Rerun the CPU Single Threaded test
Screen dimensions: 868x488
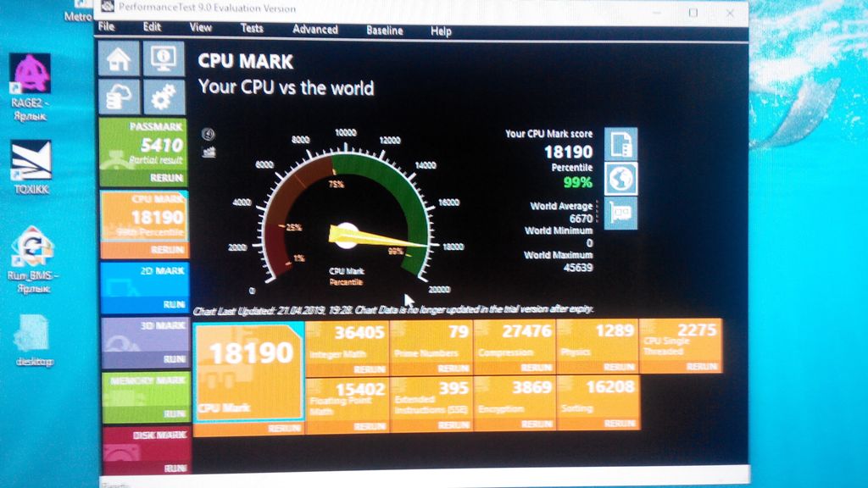tap(701, 366)
